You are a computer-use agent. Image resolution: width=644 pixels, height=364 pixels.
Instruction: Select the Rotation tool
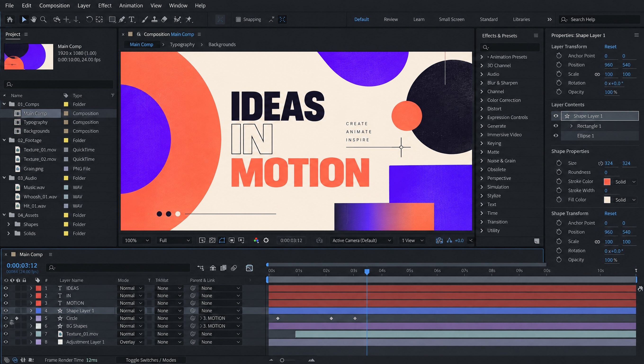point(89,19)
